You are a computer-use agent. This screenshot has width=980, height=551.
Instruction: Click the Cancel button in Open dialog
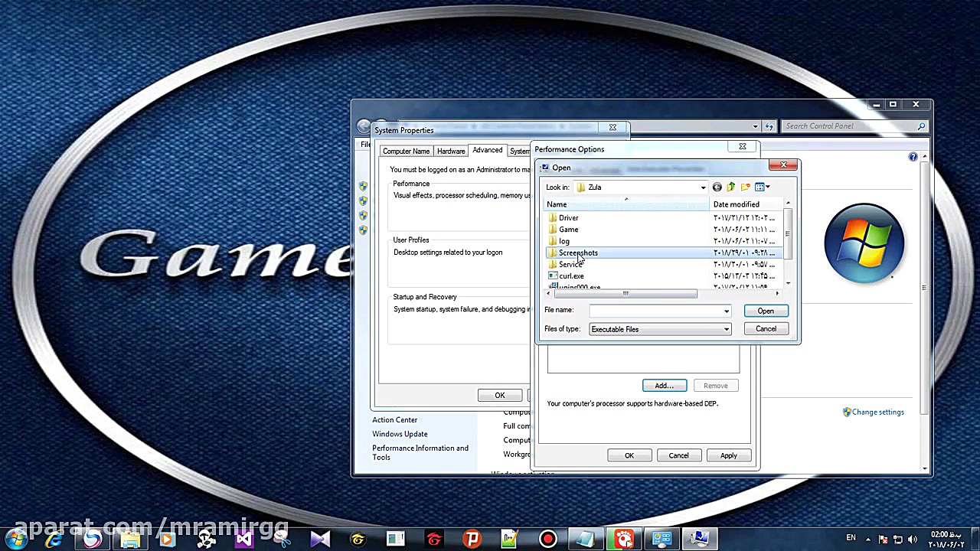click(766, 329)
